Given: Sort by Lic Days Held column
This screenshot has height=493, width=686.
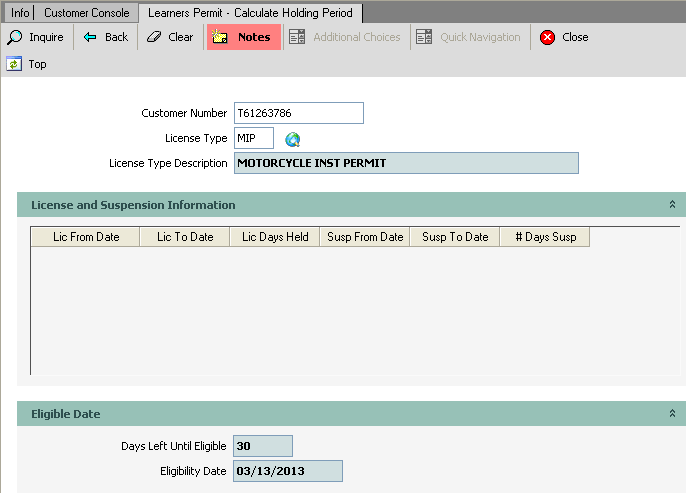Looking at the screenshot, I should pyautogui.click(x=275, y=237).
